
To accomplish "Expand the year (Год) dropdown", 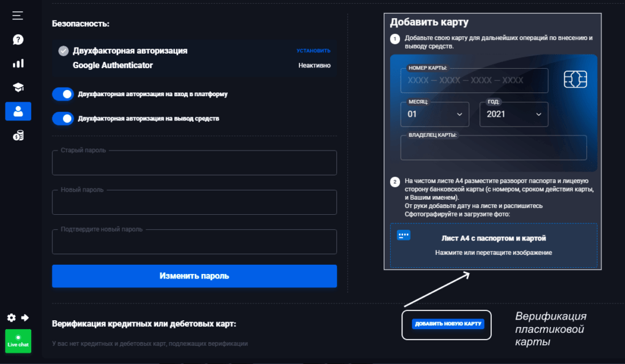I will pos(513,114).
